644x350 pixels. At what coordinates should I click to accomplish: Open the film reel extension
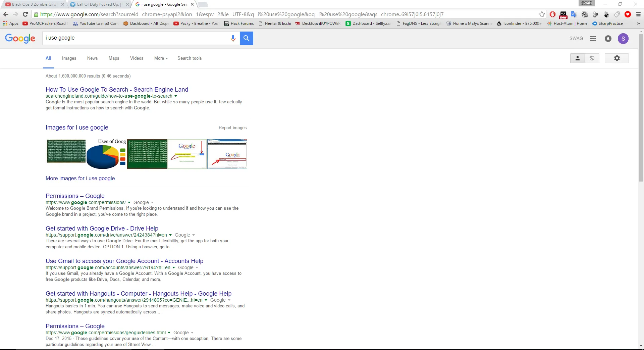585,14
